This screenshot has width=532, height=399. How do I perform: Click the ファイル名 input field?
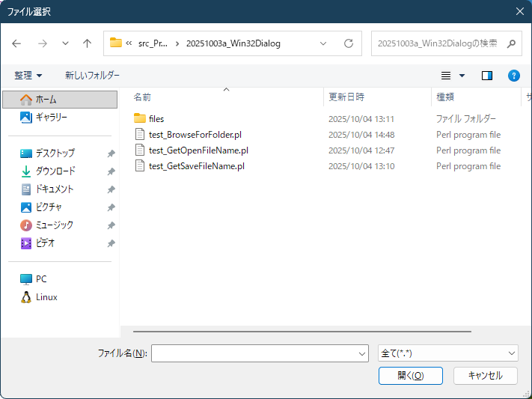pyautogui.click(x=253, y=353)
